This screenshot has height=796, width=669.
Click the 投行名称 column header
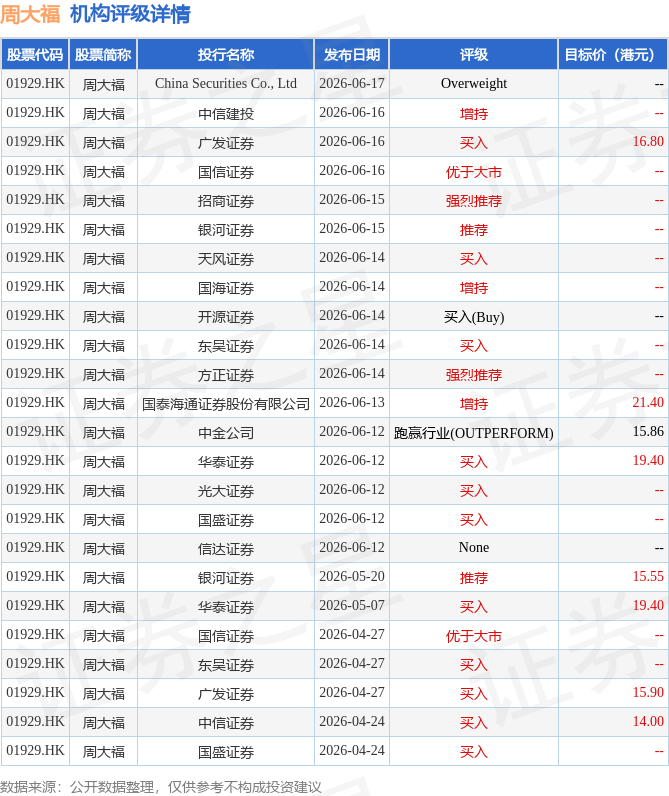click(226, 54)
